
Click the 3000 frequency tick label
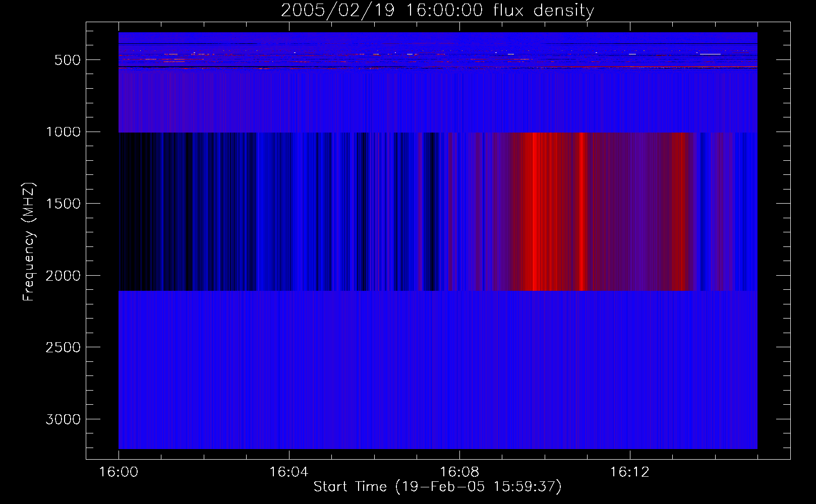tap(63, 419)
